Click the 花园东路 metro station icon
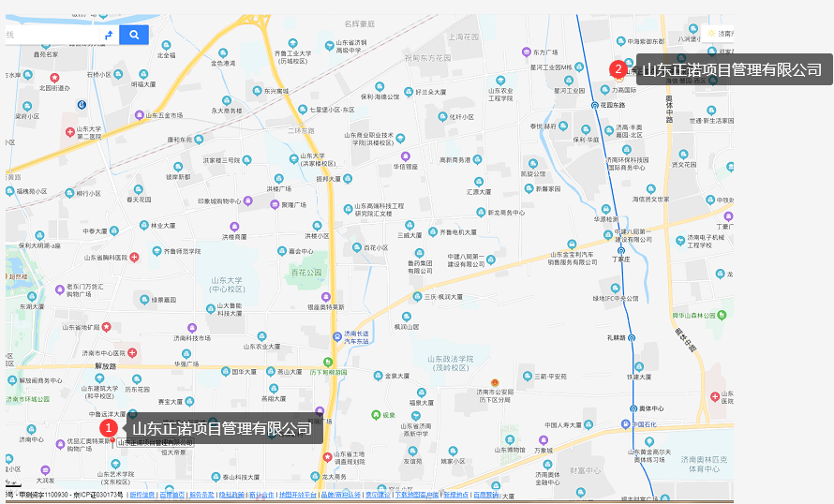The width and height of the screenshot is (834, 504). [595, 105]
